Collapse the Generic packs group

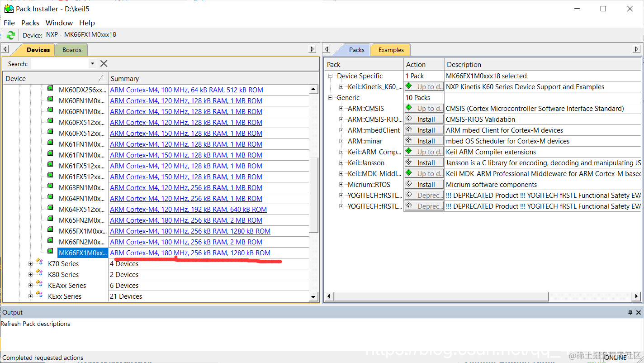[331, 98]
